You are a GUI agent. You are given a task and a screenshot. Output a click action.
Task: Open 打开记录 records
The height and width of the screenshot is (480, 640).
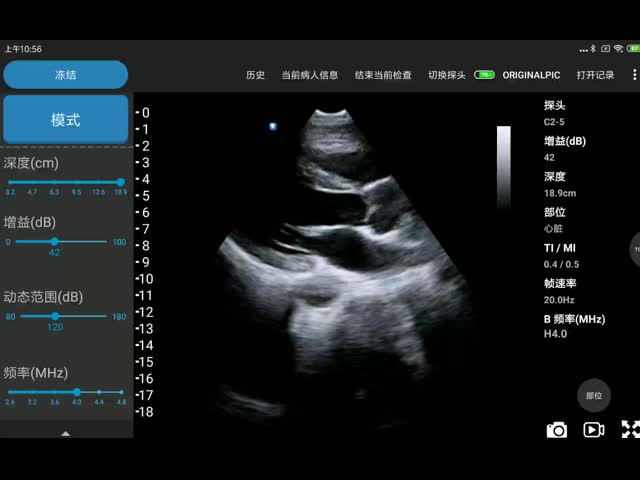(x=595, y=75)
